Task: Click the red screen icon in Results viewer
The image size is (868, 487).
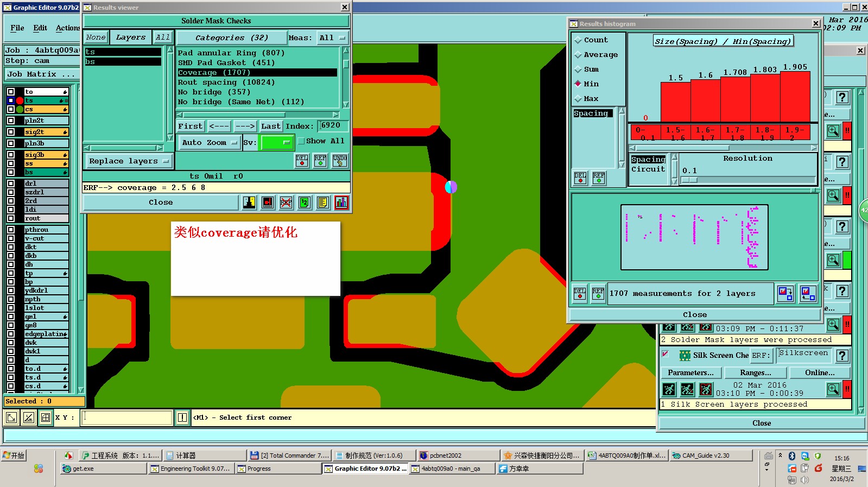Action: 268,203
